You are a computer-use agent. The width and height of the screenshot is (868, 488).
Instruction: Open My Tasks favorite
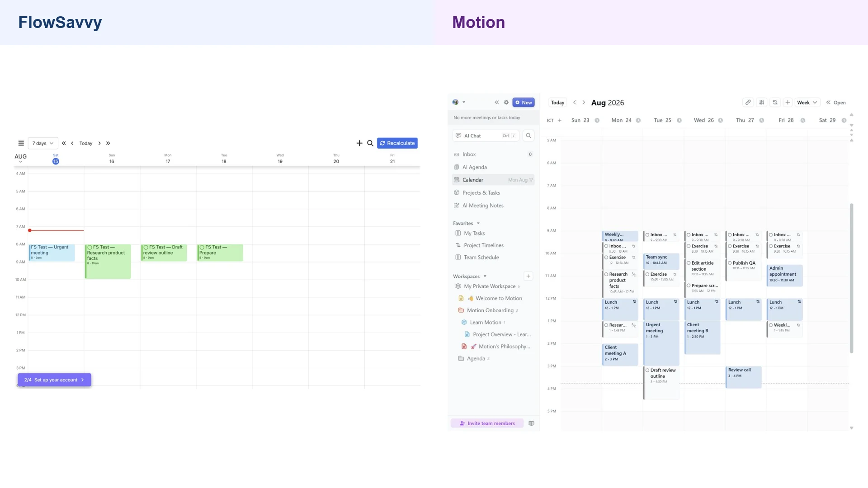tap(474, 233)
